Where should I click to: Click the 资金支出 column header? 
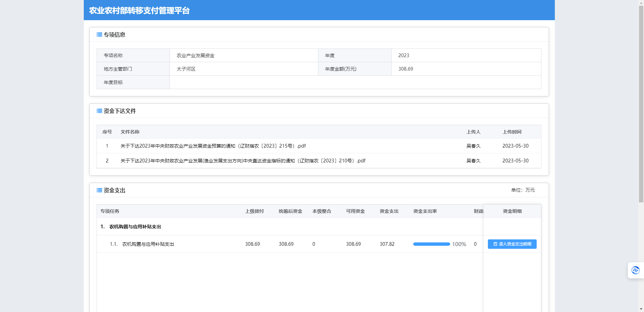pyautogui.click(x=389, y=211)
